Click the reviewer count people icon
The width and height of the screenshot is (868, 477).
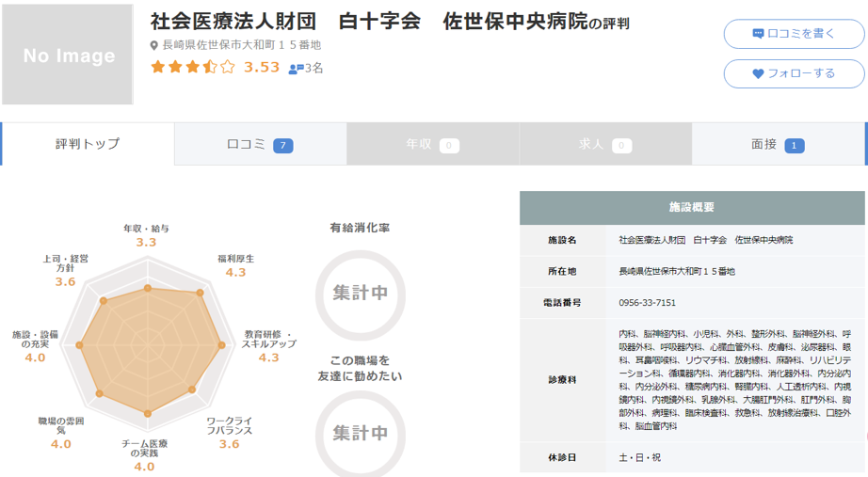coord(297,69)
